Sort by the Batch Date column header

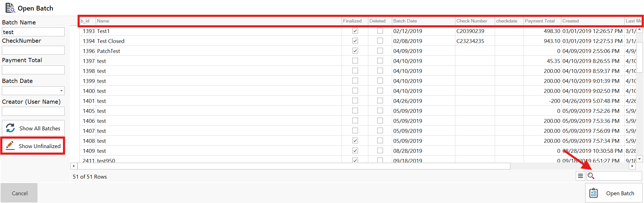click(x=405, y=21)
